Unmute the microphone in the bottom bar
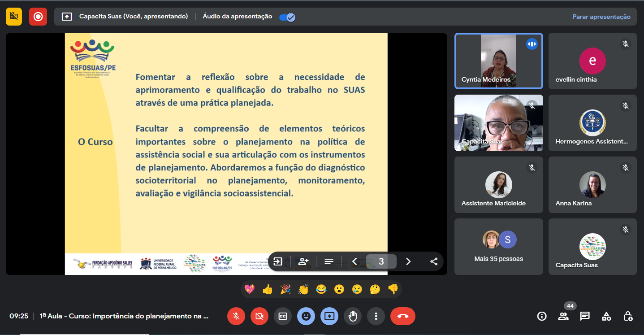 tap(236, 316)
